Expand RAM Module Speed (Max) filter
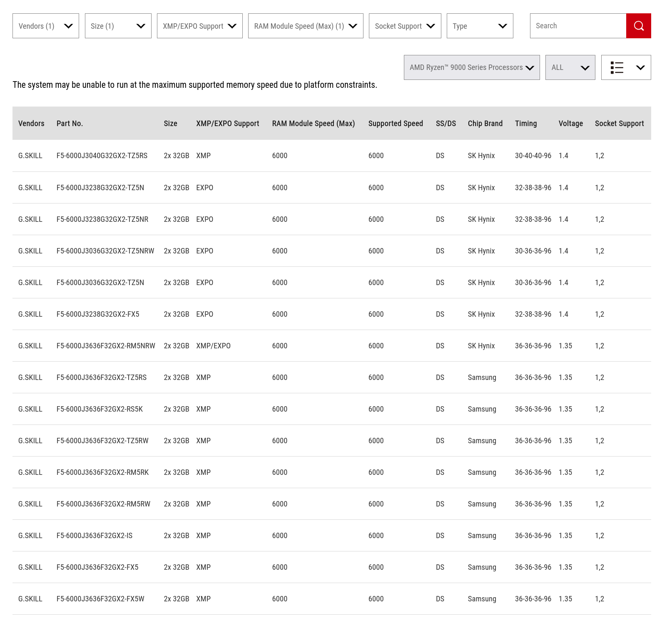The height and width of the screenshot is (633, 672). 306,26
